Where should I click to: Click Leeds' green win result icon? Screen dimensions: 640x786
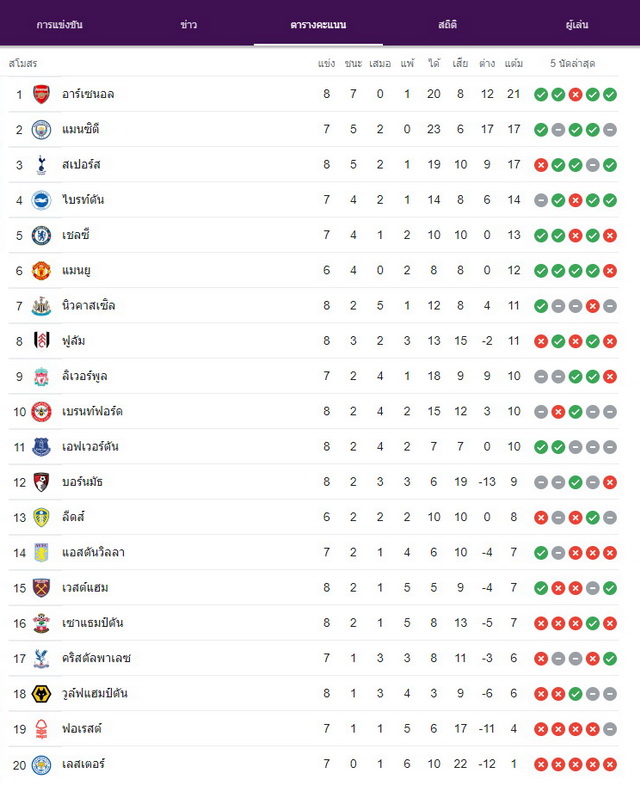pyautogui.click(x=593, y=517)
